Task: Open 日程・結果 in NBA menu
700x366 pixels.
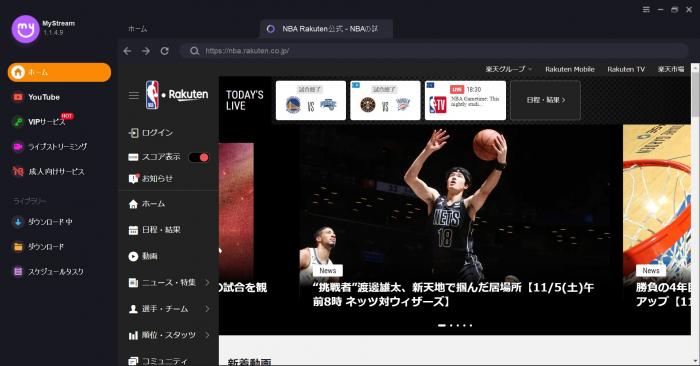Action: pos(154,230)
